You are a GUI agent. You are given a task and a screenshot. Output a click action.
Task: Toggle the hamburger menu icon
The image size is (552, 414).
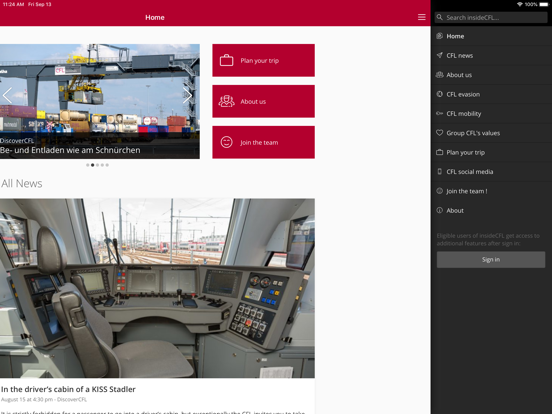point(421,17)
